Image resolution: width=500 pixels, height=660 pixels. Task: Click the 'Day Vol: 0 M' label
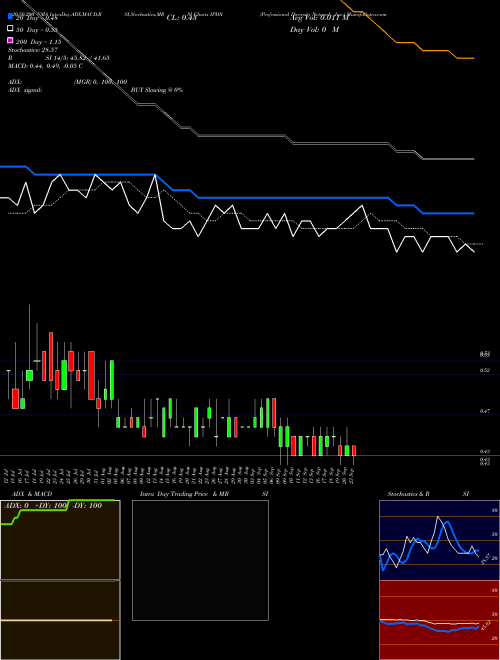click(314, 29)
